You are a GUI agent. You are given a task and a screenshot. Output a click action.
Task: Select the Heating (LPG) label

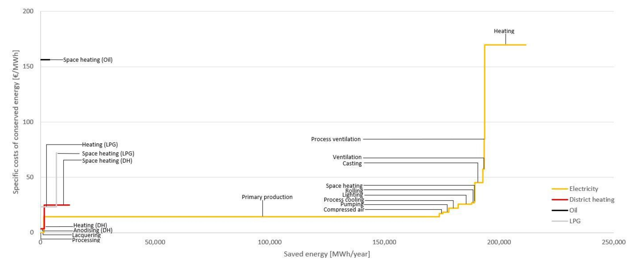click(100, 145)
